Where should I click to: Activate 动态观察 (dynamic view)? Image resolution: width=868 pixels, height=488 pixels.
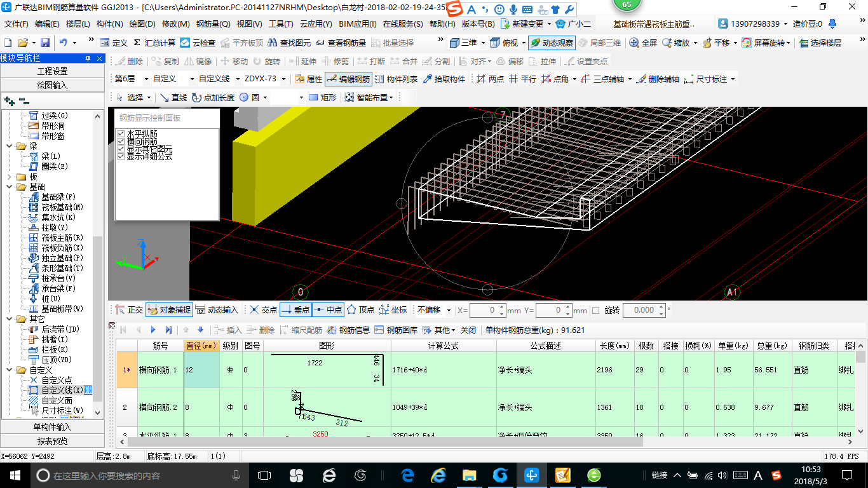[551, 43]
